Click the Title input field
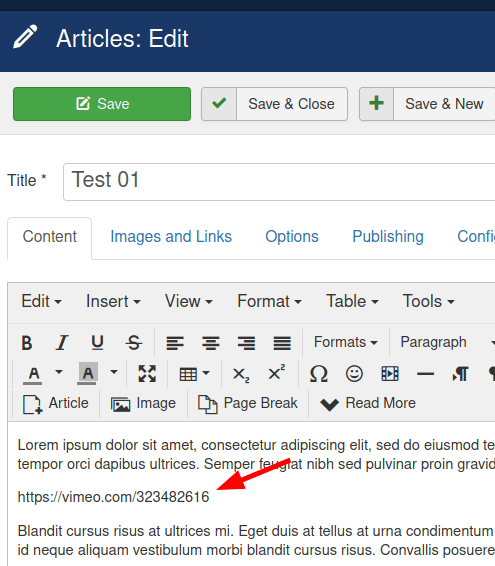The height and width of the screenshot is (566, 495). pos(279,182)
